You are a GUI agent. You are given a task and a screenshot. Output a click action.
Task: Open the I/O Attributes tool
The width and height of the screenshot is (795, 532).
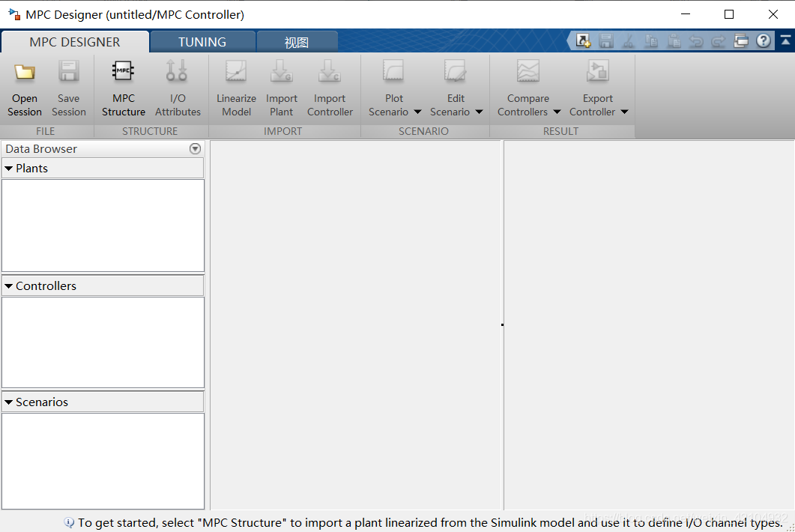point(178,88)
